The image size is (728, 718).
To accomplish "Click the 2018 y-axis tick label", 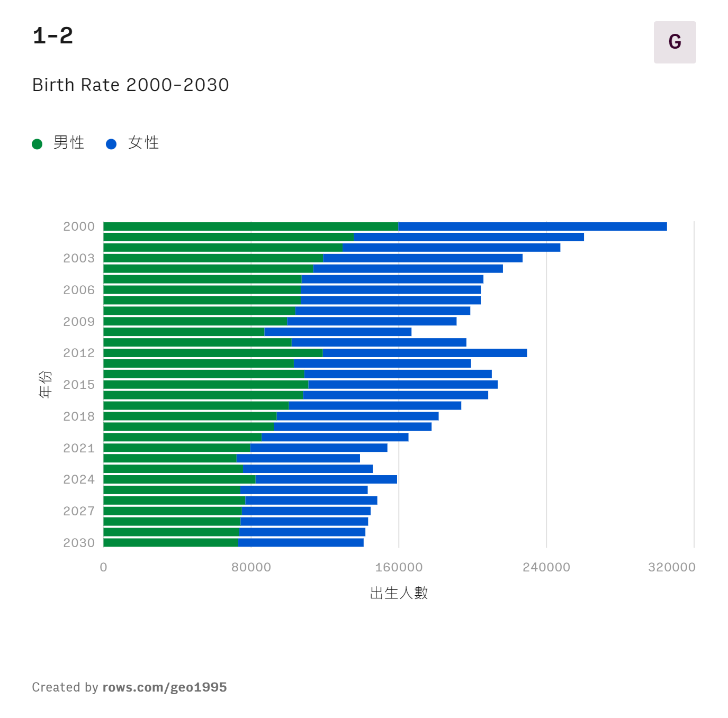I will tap(79, 416).
